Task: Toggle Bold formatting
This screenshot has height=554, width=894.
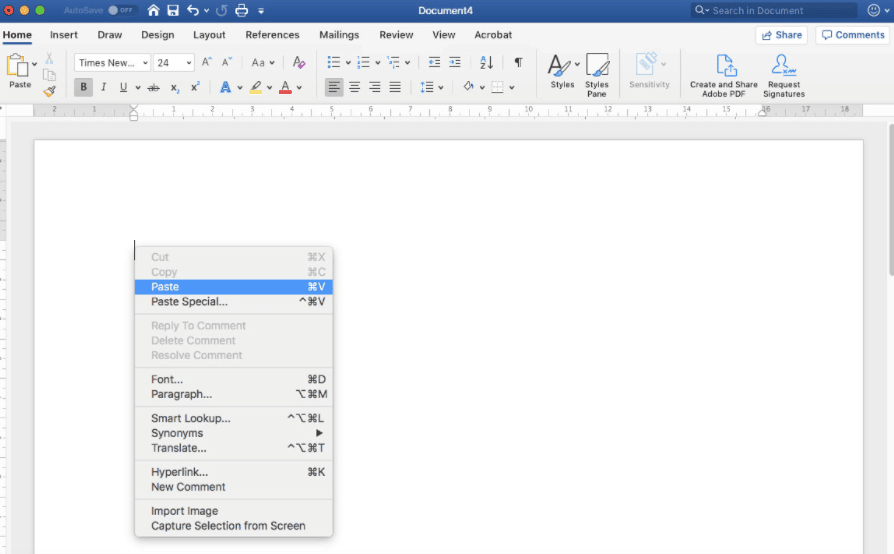Action: (83, 87)
